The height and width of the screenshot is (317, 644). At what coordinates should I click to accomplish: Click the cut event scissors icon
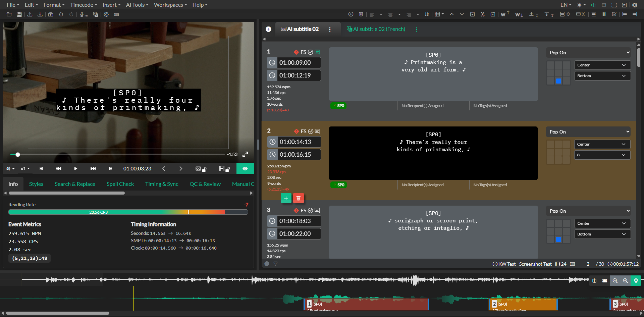pyautogui.click(x=482, y=14)
